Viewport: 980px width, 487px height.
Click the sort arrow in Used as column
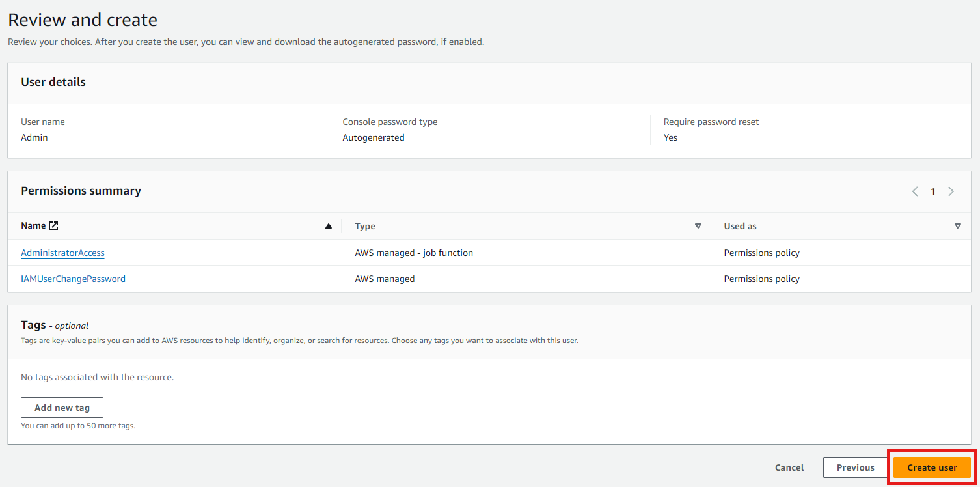[957, 226]
